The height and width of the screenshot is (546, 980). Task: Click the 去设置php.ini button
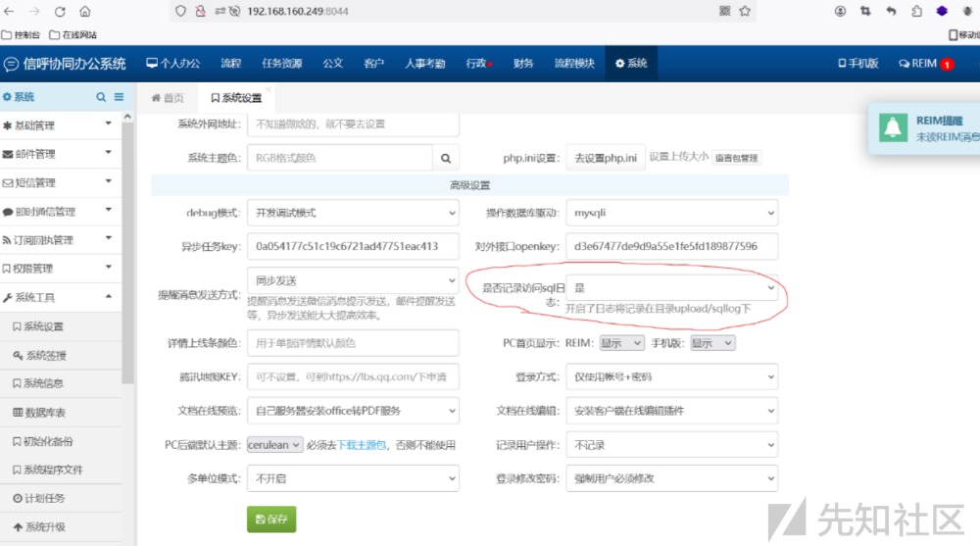coord(606,158)
